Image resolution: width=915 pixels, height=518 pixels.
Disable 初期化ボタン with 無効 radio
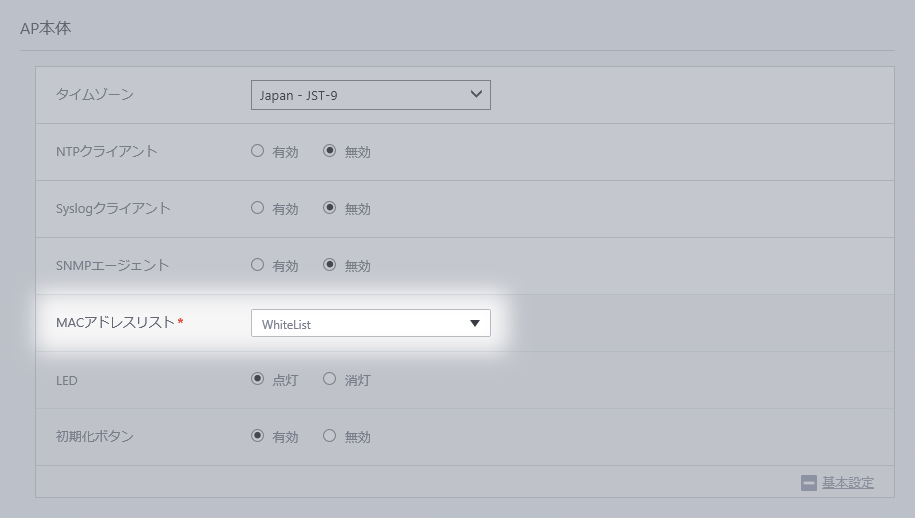[x=330, y=437]
